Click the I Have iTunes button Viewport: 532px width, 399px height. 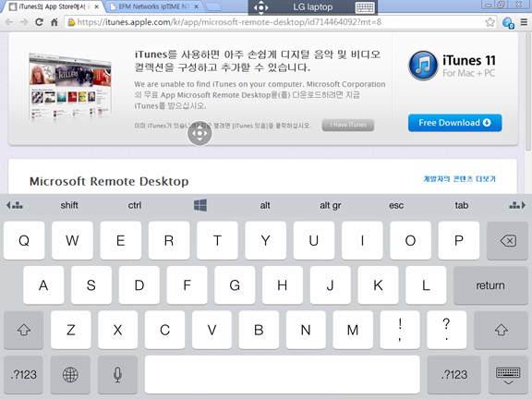348,125
